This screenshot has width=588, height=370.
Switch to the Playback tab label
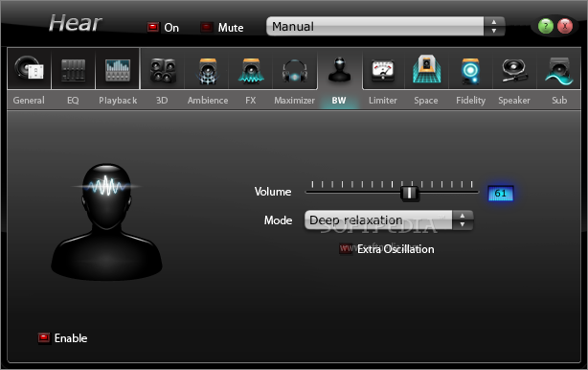(x=118, y=101)
